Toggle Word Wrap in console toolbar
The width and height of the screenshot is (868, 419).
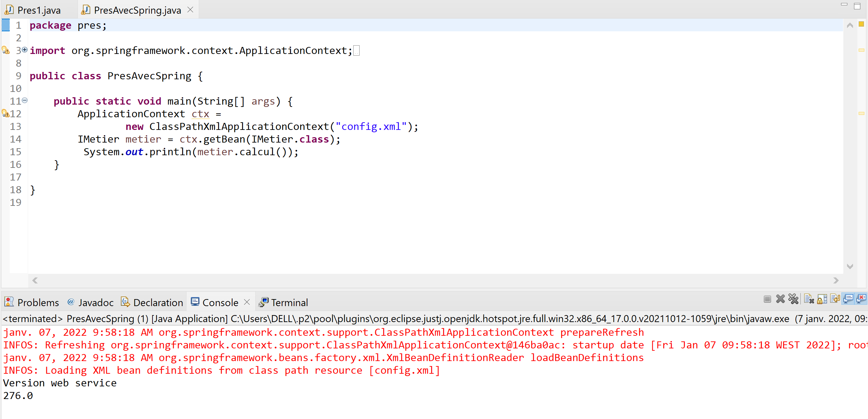835,299
